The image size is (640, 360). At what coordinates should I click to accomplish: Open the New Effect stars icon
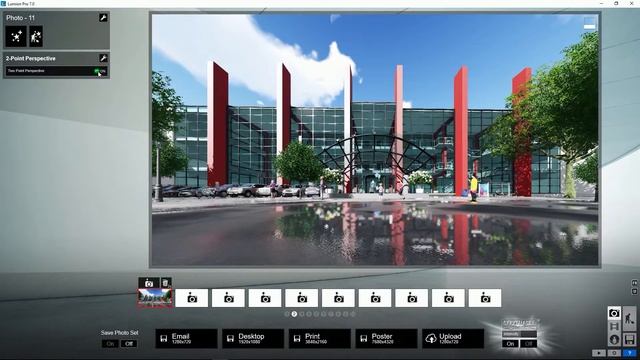[x=16, y=37]
